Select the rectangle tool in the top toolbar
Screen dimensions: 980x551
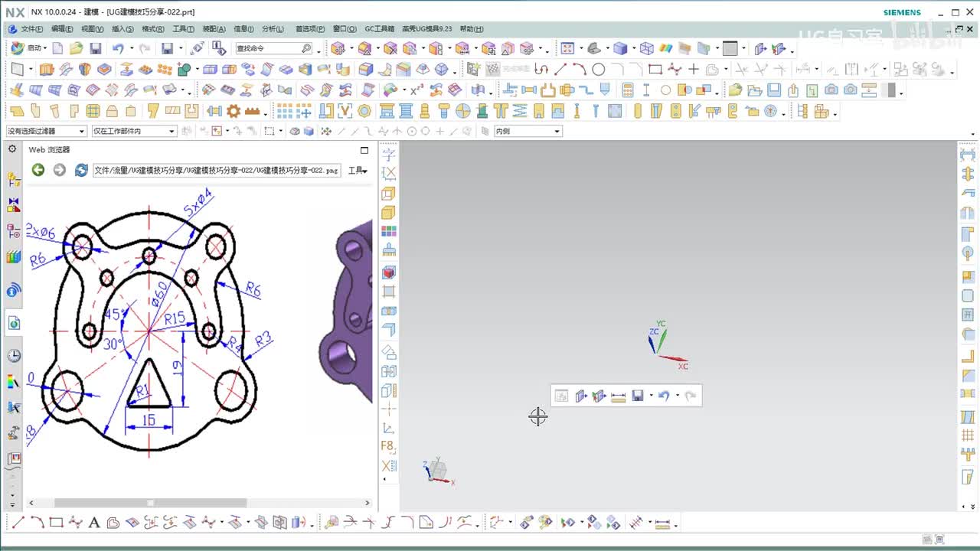click(x=655, y=70)
